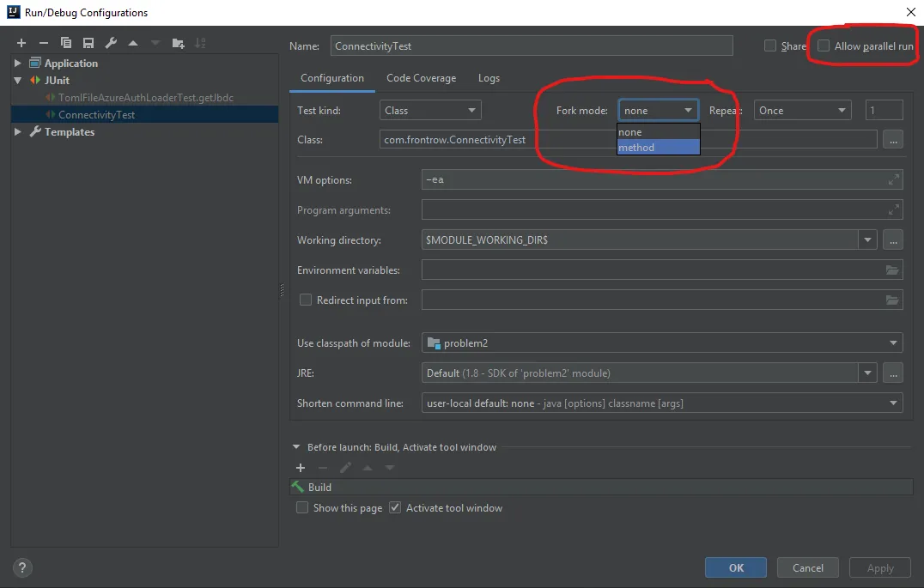
Task: Save configuration icon in toolbar
Action: coord(88,43)
